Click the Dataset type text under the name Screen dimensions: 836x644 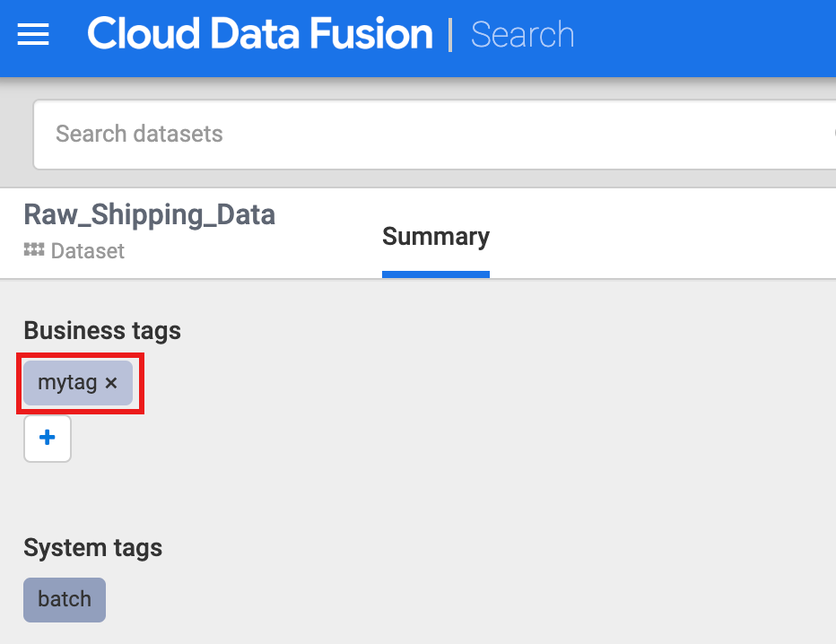(88, 251)
